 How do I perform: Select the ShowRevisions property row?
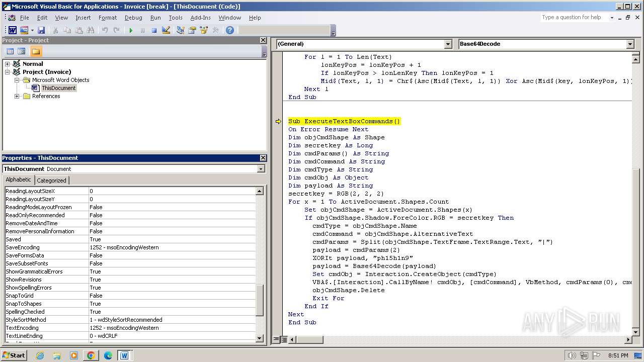[x=130, y=280]
